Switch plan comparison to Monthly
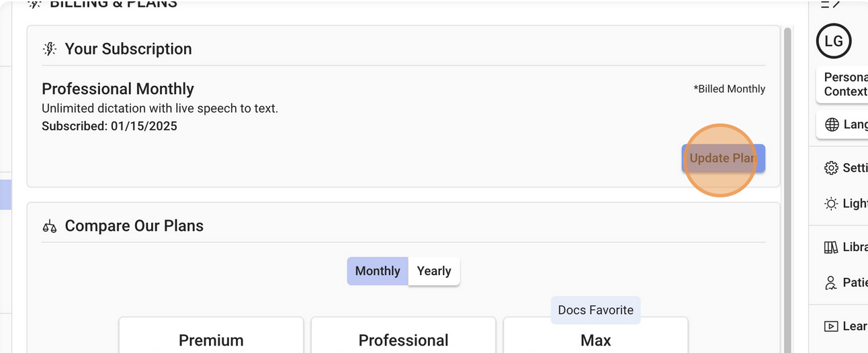Viewport: 868px width, 353px height. pyautogui.click(x=378, y=271)
